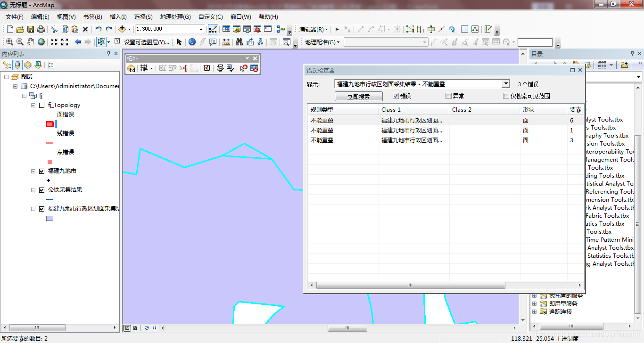This screenshot has width=644, height=343.
Task: Open Error Inspector from topology toolbar
Action: tap(254, 68)
